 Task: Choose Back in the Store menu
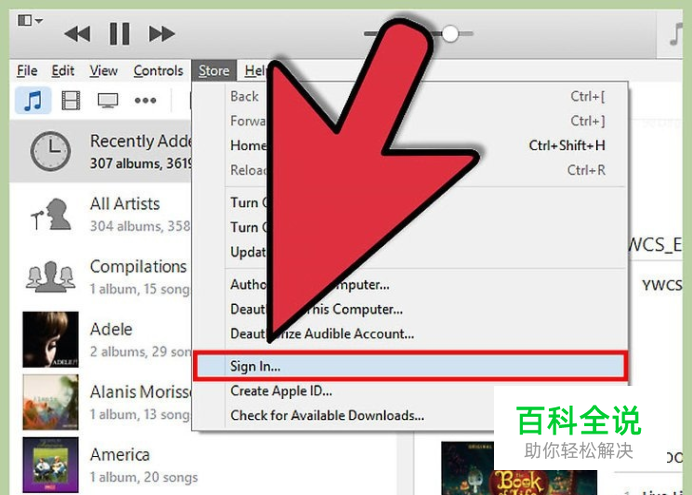410,96
